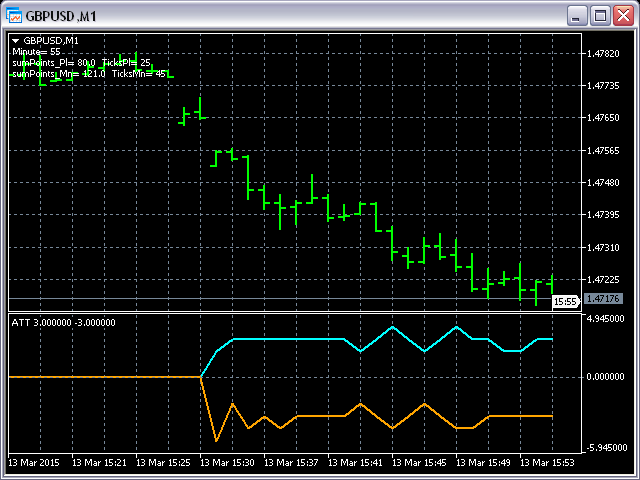Expand the triangle next to GBPUSD,M1 label
The image size is (640, 480).
click(16, 41)
